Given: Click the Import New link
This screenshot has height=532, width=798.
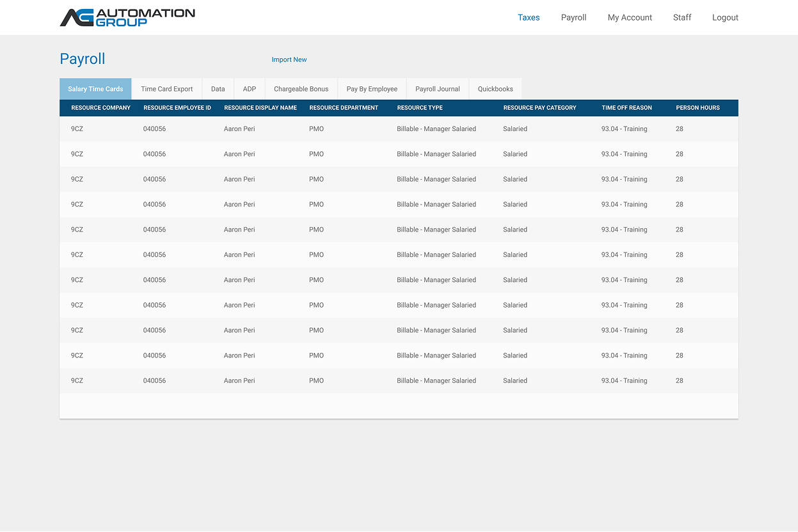Looking at the screenshot, I should tap(289, 59).
